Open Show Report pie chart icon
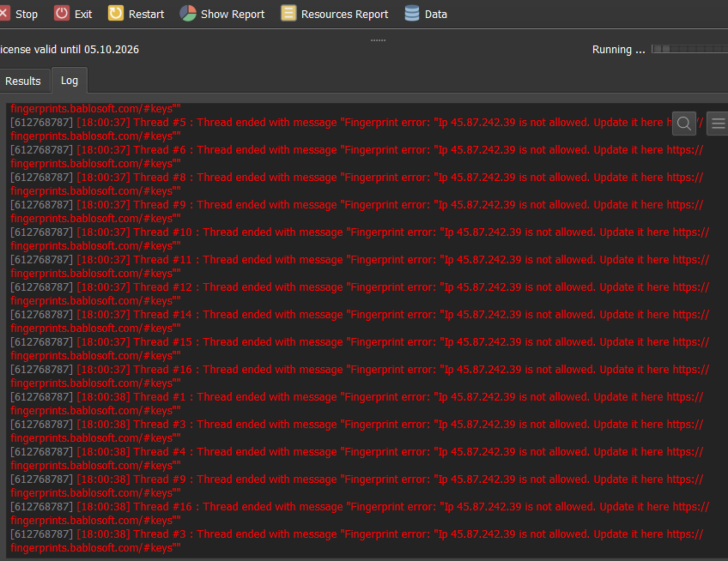728x561 pixels. tap(188, 14)
